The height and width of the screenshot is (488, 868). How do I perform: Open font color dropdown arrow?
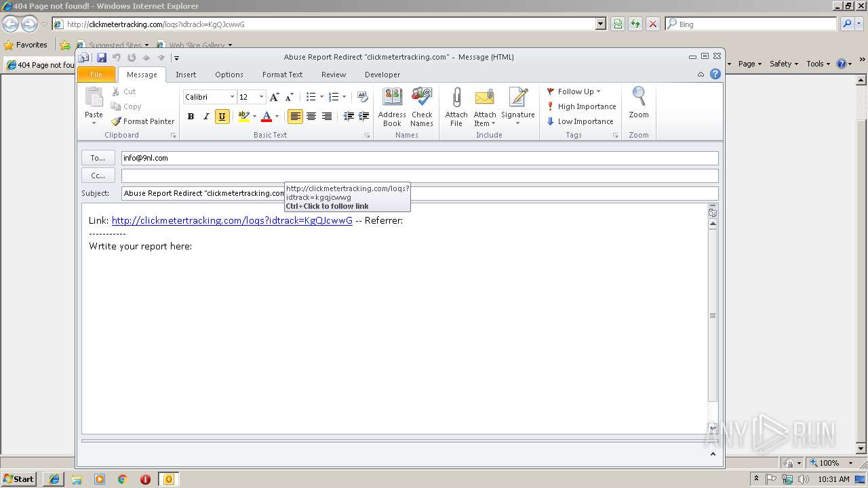tap(277, 117)
